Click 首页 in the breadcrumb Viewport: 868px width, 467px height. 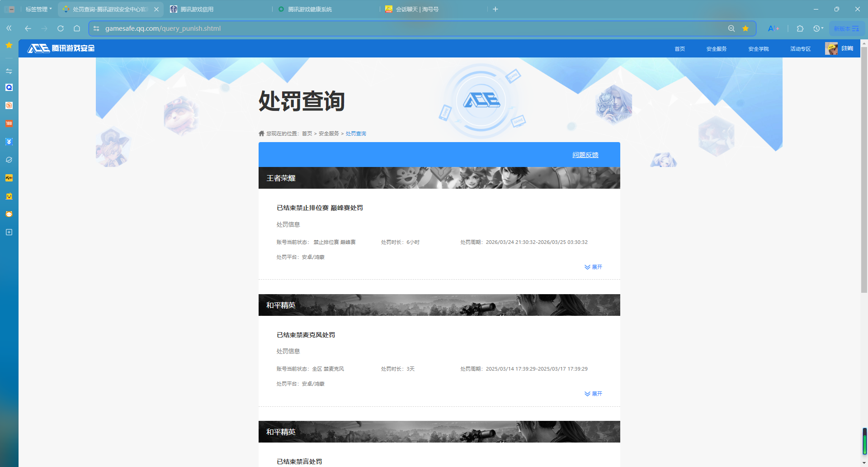click(x=307, y=133)
